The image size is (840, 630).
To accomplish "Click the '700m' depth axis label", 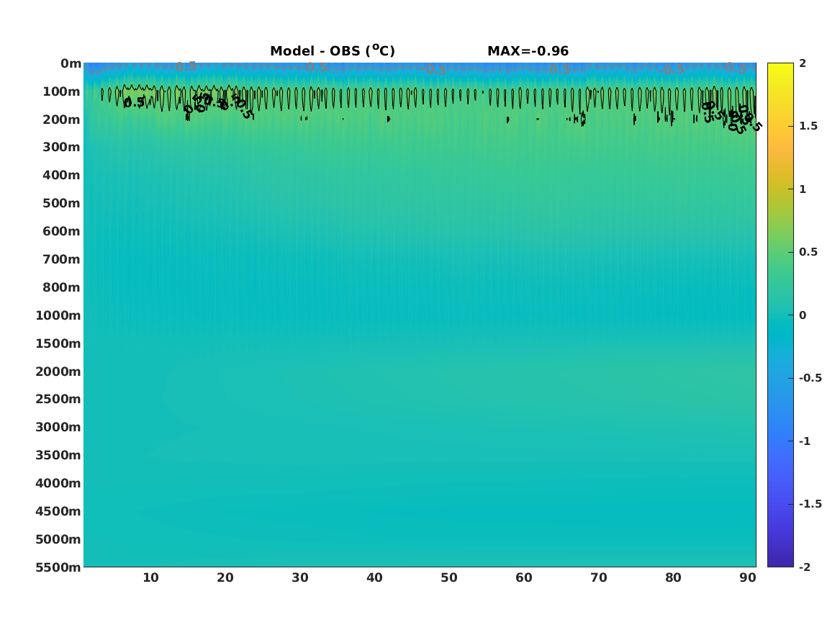I will (62, 259).
